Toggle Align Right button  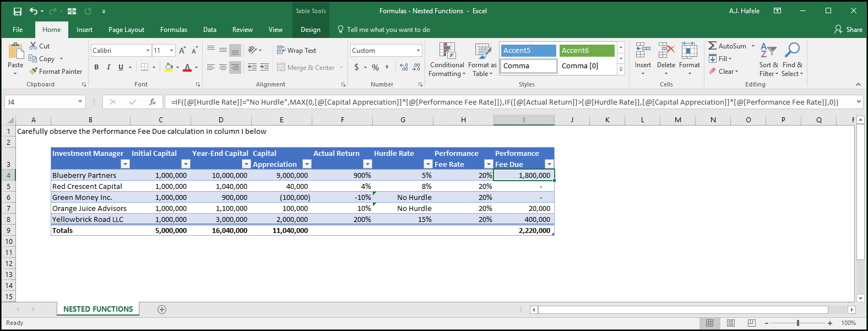click(x=235, y=67)
